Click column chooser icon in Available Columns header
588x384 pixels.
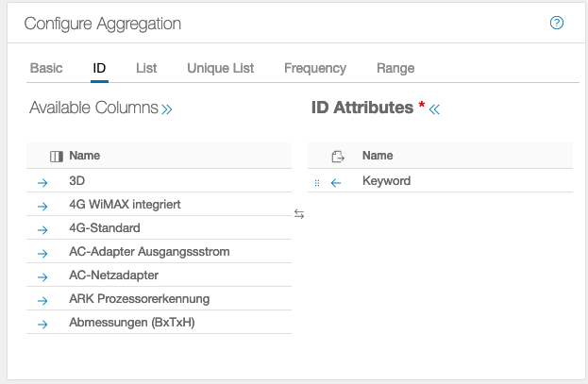click(56, 157)
